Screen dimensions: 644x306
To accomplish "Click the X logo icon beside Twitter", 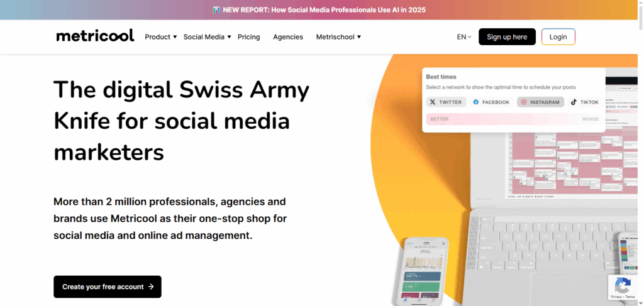I will tap(433, 102).
